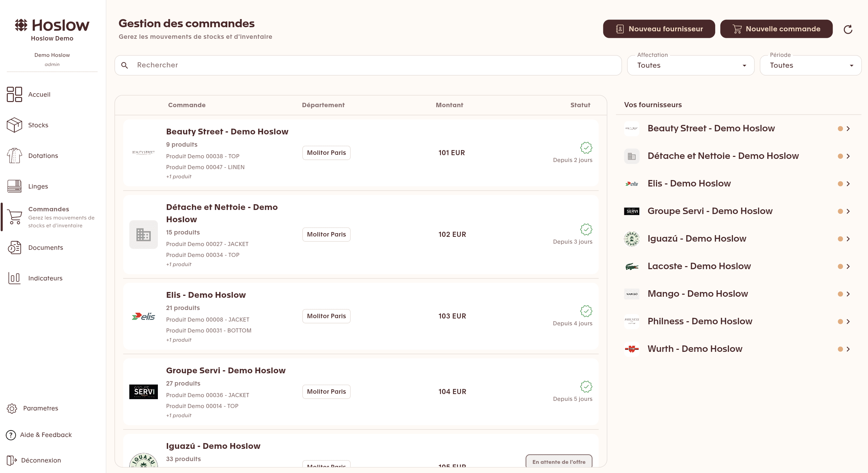The height and width of the screenshot is (473, 868).
Task: Click Nouveau fournisseur button
Action: (659, 29)
